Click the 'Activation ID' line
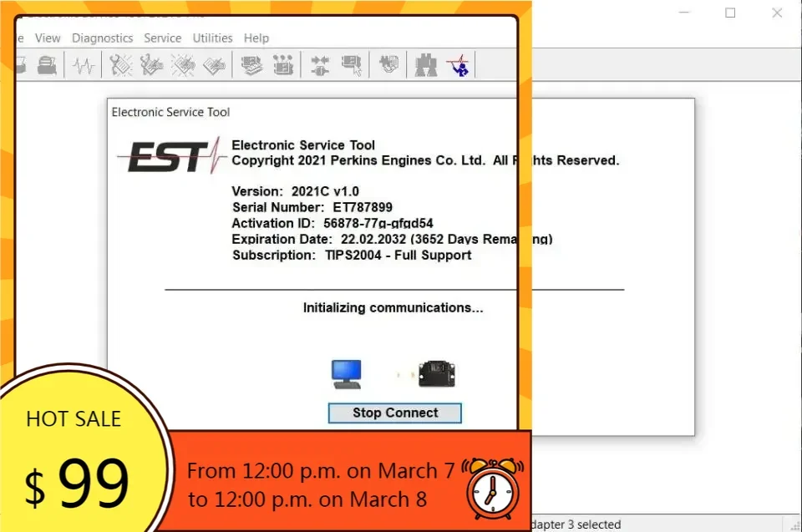Screen dimensions: 802x532 332,223
